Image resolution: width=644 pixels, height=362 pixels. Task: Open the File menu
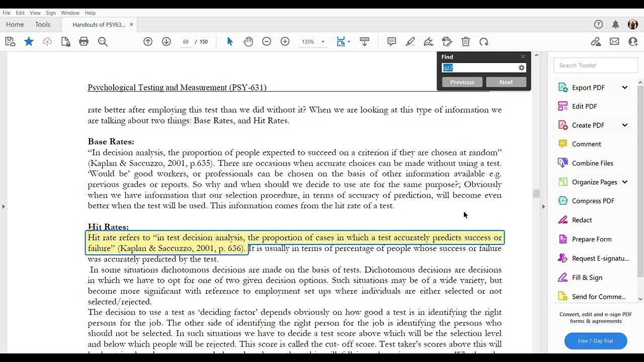(7, 13)
